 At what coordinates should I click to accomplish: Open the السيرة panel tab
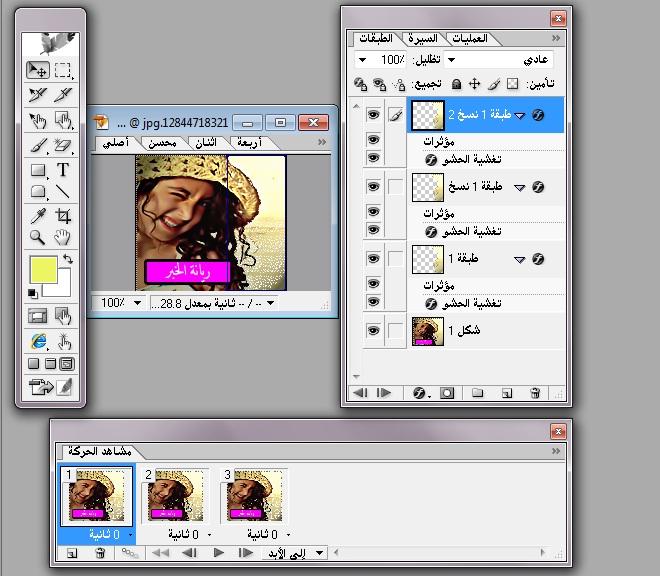tap(421, 38)
